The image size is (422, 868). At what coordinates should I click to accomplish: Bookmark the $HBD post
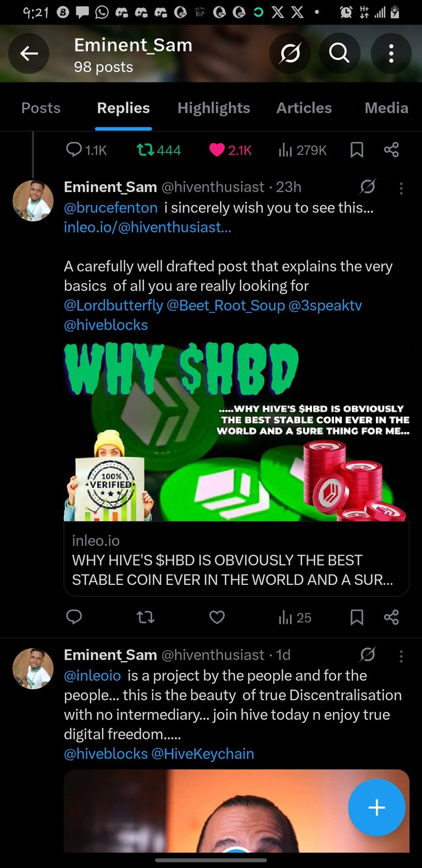click(357, 617)
